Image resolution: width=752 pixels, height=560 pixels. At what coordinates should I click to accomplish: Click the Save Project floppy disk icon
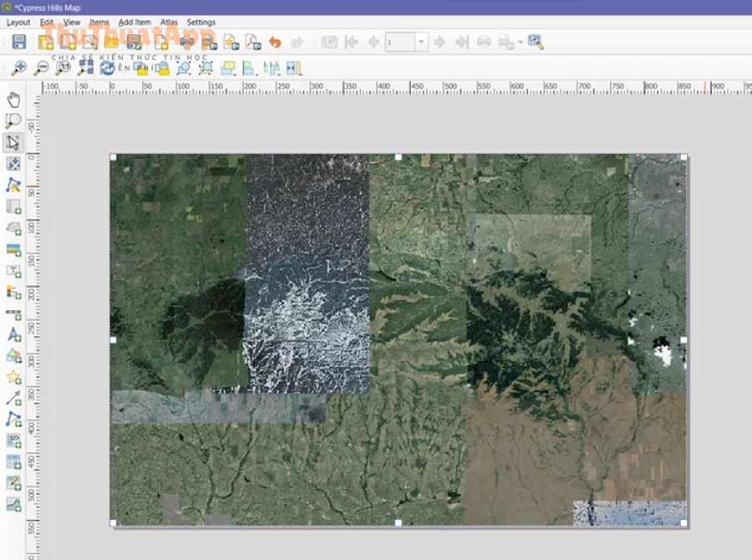click(18, 42)
